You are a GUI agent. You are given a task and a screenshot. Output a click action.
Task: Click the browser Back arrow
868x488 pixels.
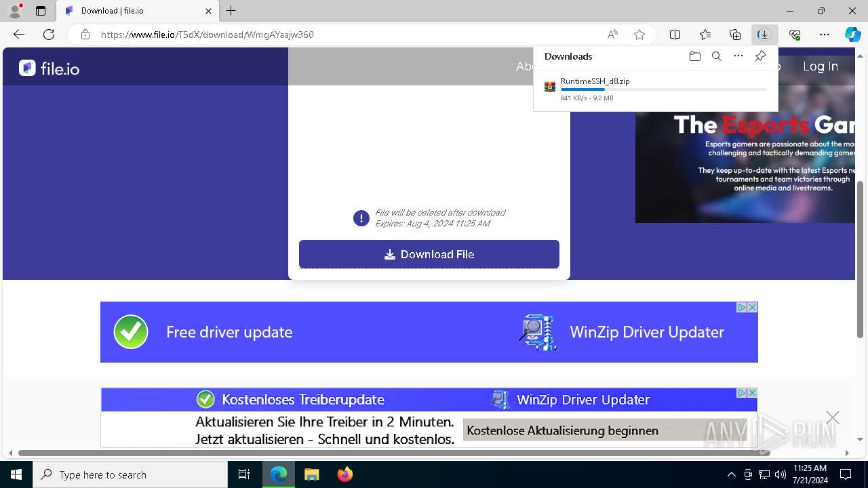(x=19, y=35)
